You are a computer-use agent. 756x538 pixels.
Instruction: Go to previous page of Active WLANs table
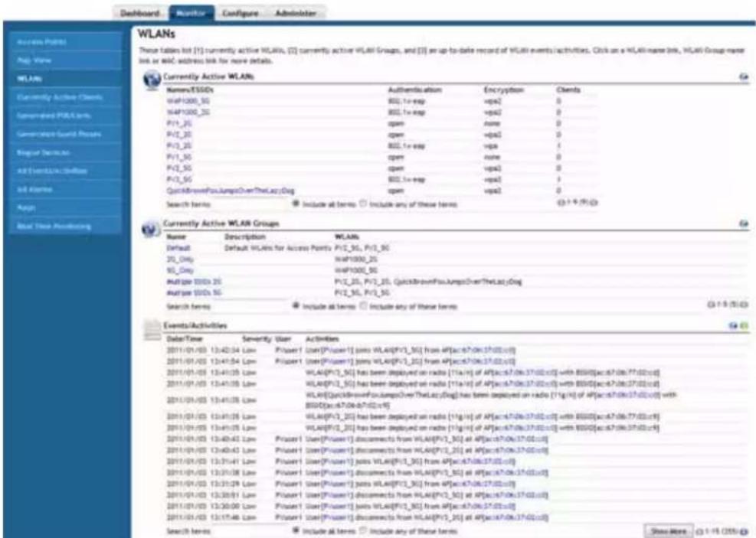pos(561,203)
